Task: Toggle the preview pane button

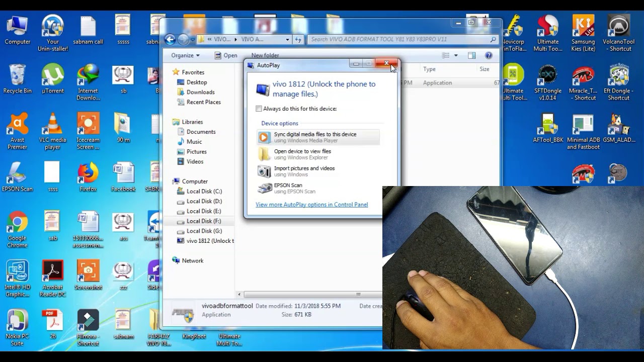Action: coord(471,55)
